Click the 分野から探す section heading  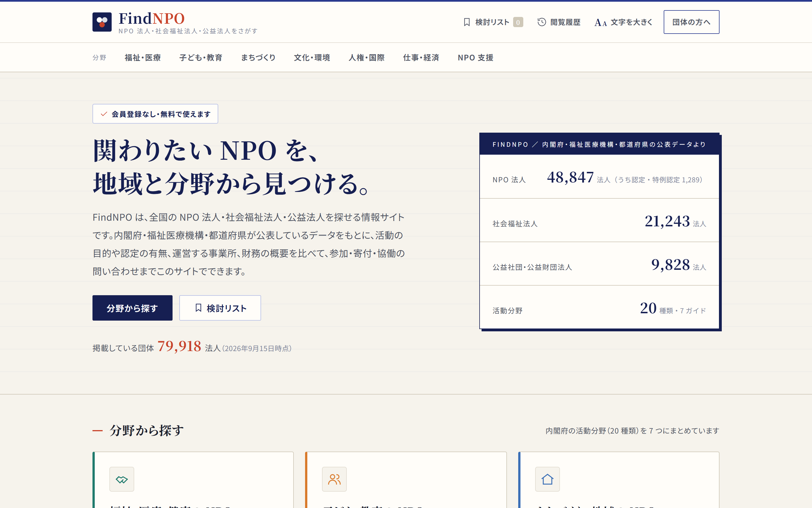[147, 430]
